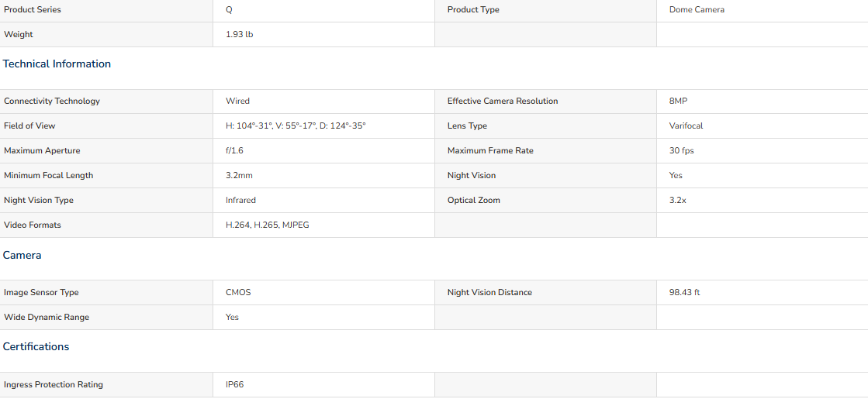Click the Night Vision Distance label

click(x=489, y=292)
